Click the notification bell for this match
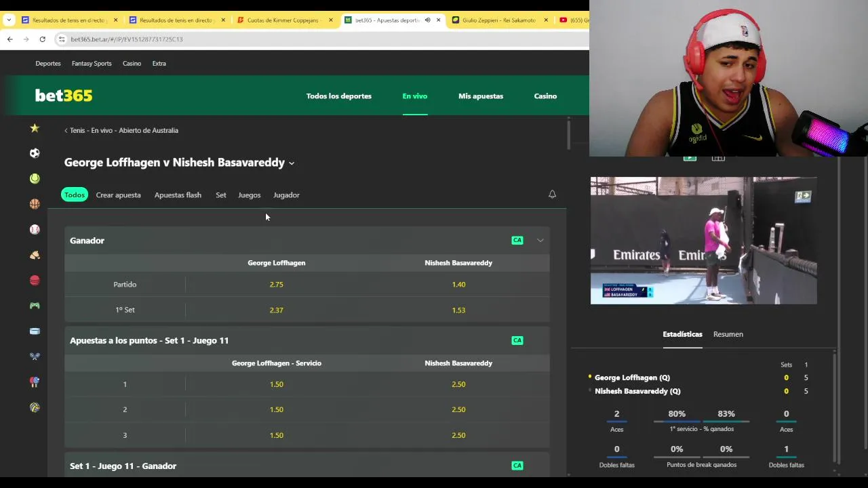 pos(552,195)
